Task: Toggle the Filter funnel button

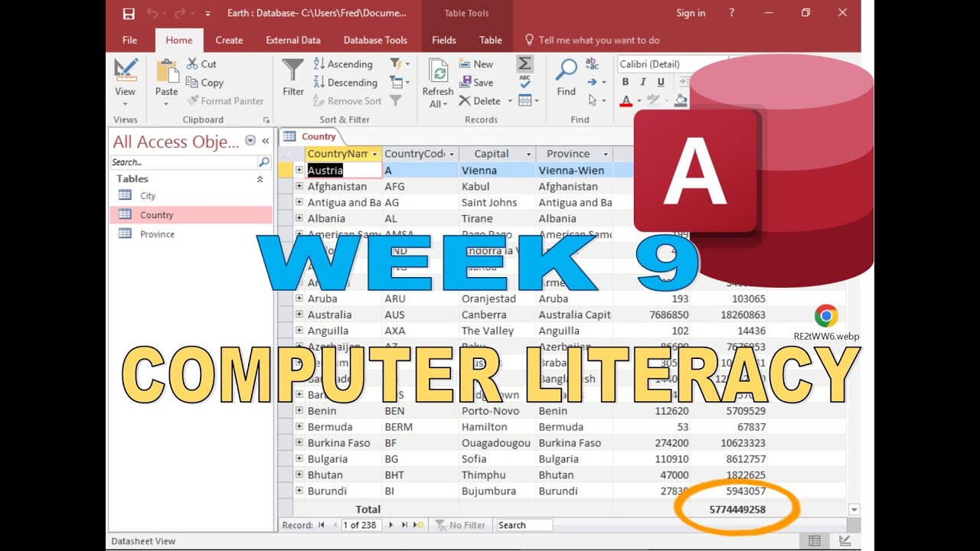Action: 293,78
